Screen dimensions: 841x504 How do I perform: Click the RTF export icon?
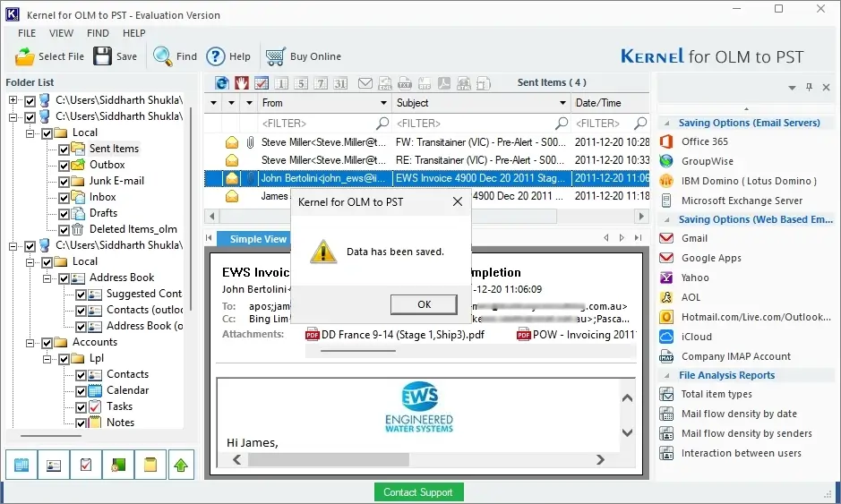point(425,83)
